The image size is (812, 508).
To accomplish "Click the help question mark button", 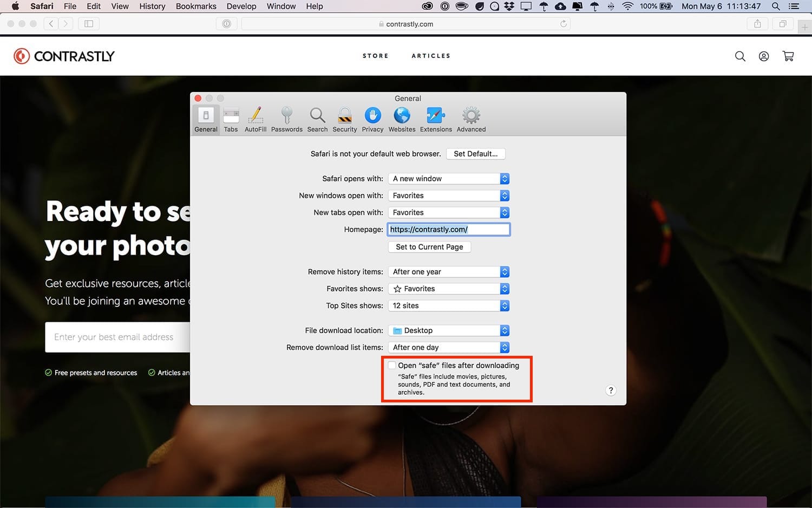I will pyautogui.click(x=611, y=390).
